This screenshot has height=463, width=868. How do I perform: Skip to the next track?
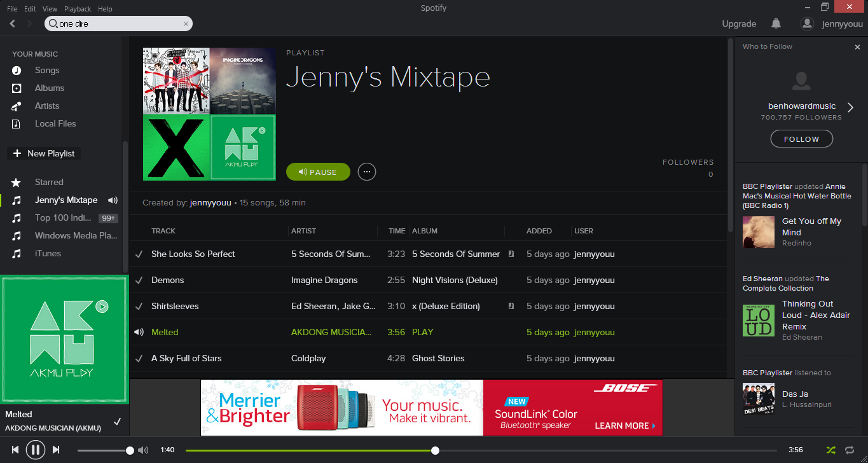coord(56,450)
